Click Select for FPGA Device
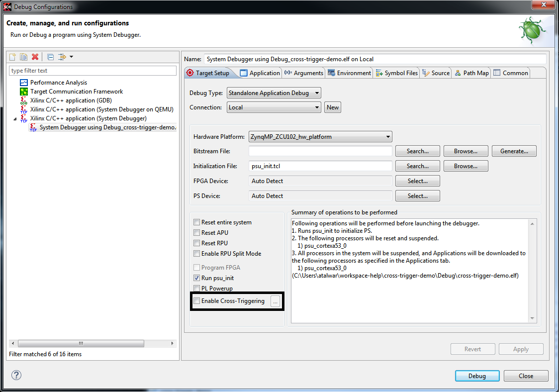The width and height of the screenshot is (559, 392). pyautogui.click(x=417, y=181)
